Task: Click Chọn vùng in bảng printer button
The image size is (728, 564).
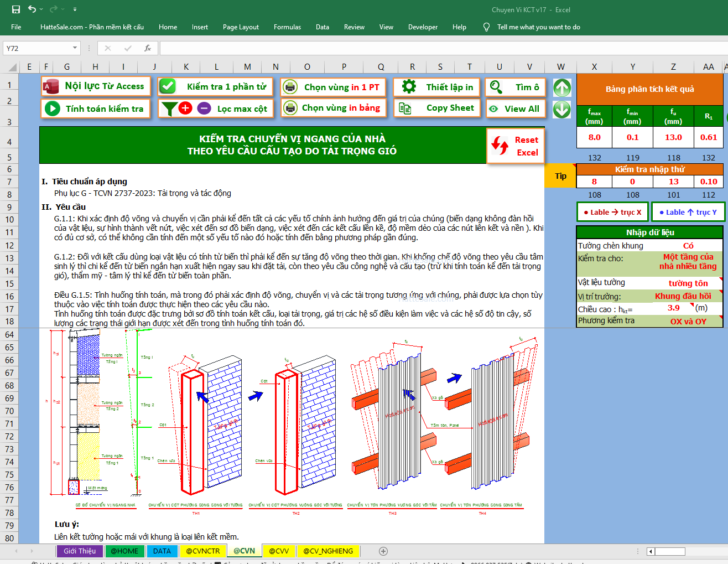Action: click(333, 107)
